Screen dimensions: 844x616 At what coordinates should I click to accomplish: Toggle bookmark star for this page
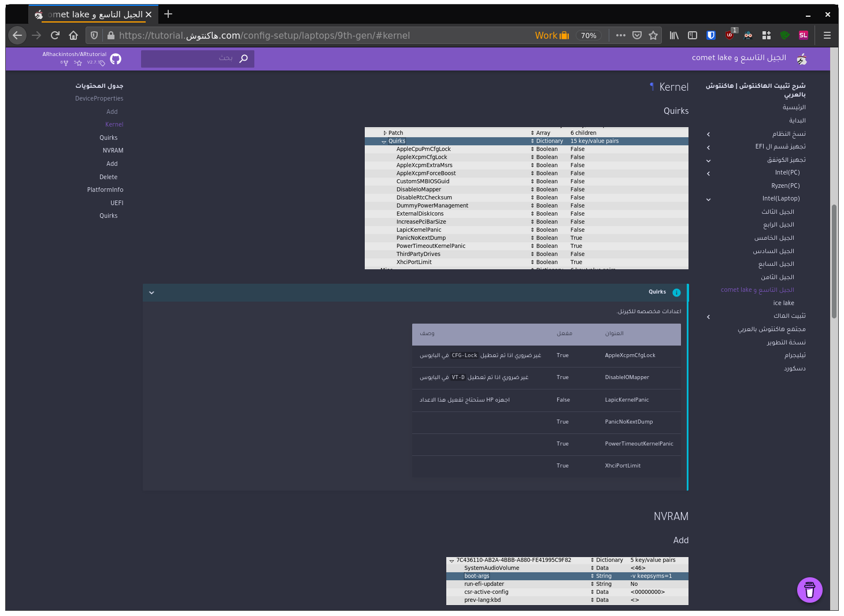653,35
